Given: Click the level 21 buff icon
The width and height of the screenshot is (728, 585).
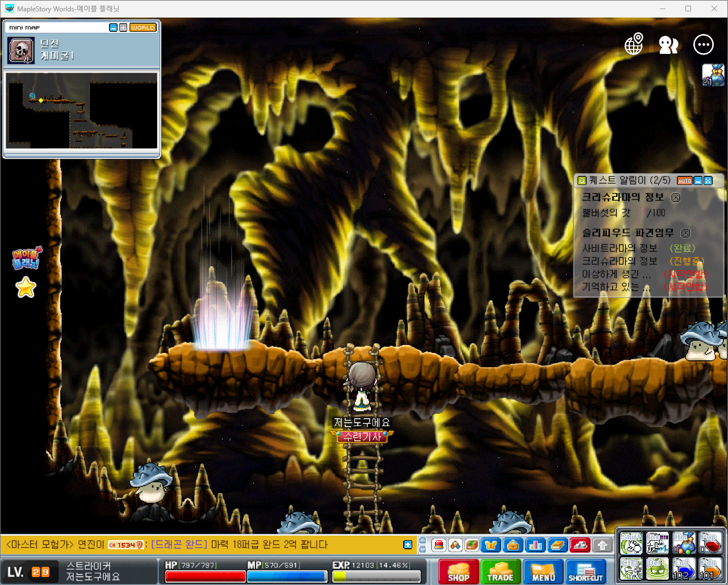Looking at the screenshot, I should [713, 74].
